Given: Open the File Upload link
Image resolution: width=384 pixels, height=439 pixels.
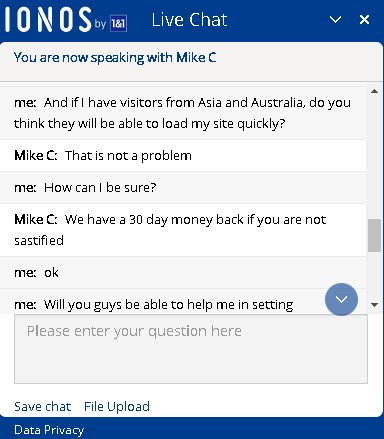Looking at the screenshot, I should click(117, 406).
